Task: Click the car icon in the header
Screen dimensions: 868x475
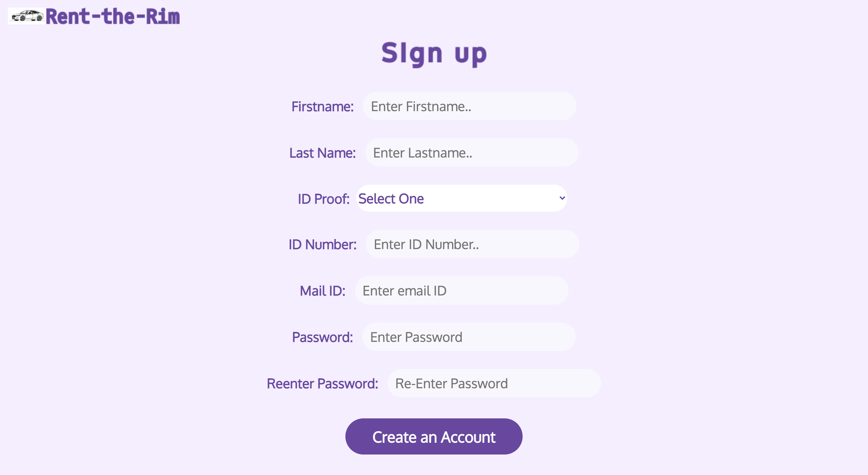Action: [27, 15]
